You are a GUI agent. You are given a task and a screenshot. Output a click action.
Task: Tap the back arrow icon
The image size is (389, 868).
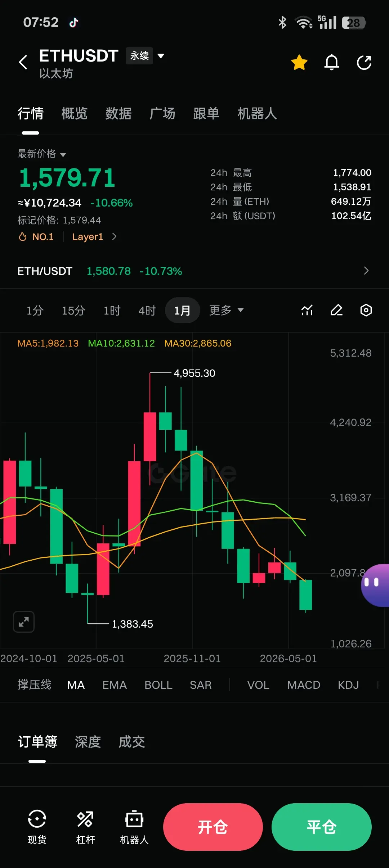point(23,62)
